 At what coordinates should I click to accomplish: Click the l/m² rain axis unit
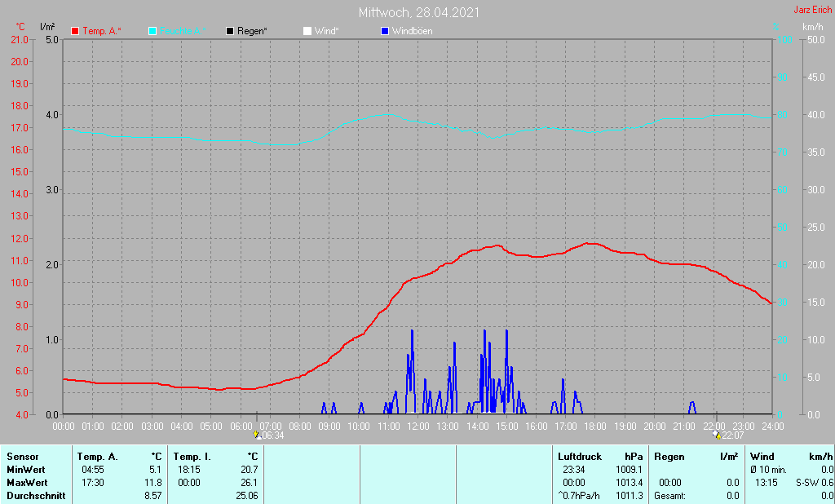pyautogui.click(x=47, y=27)
